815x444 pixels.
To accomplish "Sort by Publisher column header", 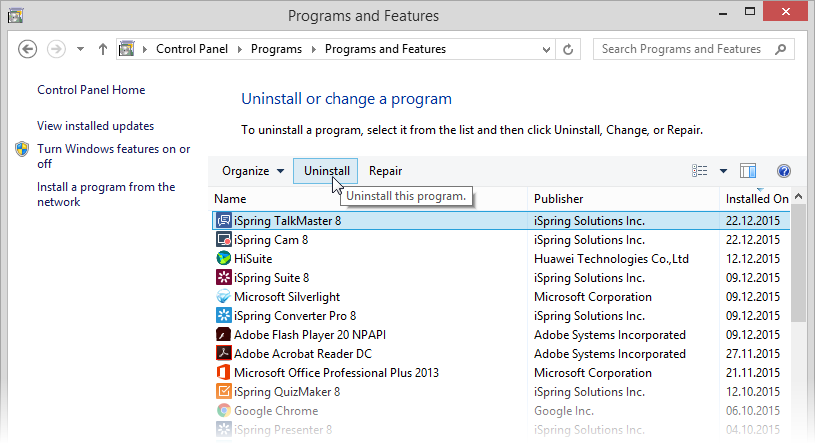I will click(558, 199).
